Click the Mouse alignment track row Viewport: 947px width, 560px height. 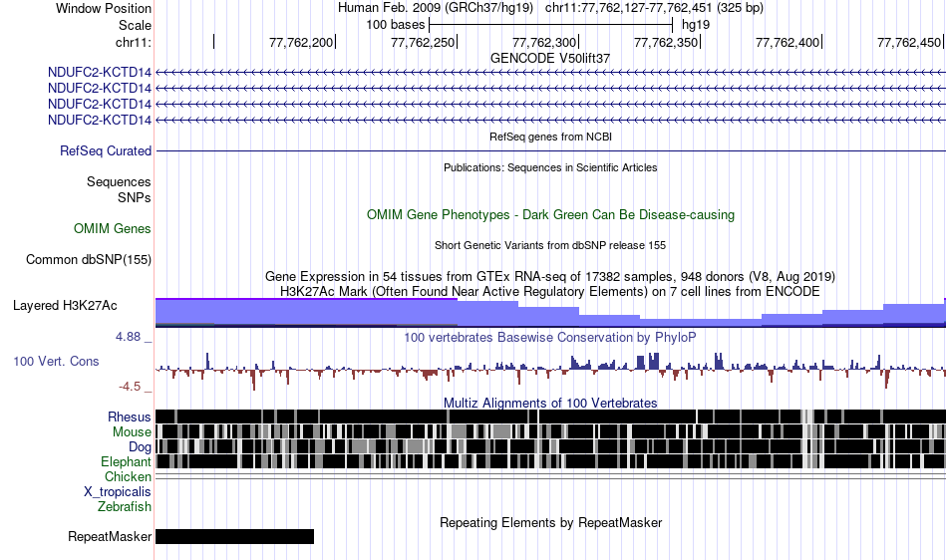(x=550, y=431)
